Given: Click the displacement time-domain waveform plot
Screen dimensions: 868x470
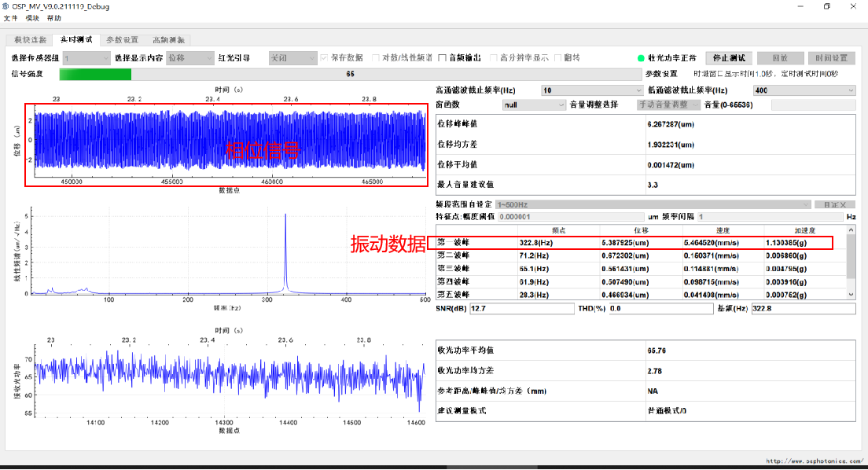Looking at the screenshot, I should point(230,141).
